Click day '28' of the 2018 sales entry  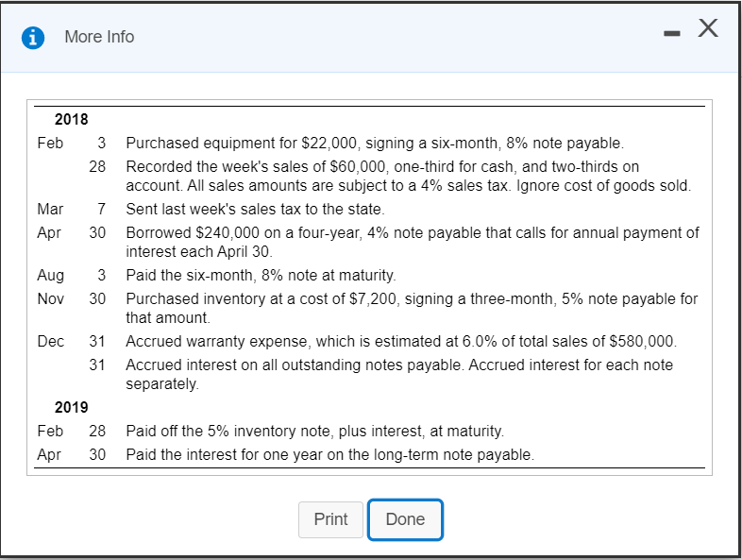[x=97, y=166]
